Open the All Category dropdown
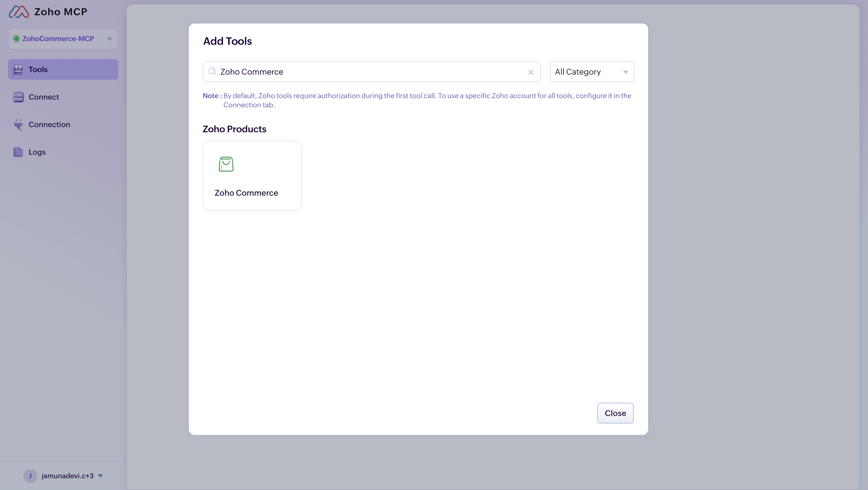868x490 pixels. pos(591,71)
